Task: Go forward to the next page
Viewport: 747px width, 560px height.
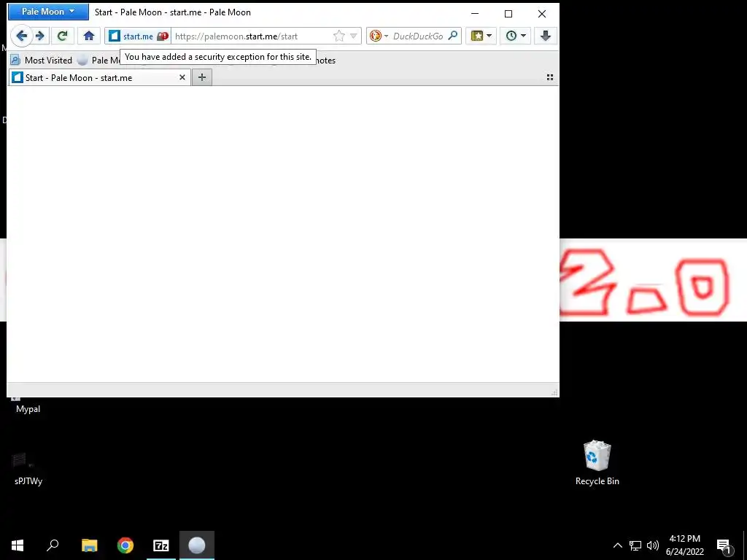Action: tap(41, 36)
